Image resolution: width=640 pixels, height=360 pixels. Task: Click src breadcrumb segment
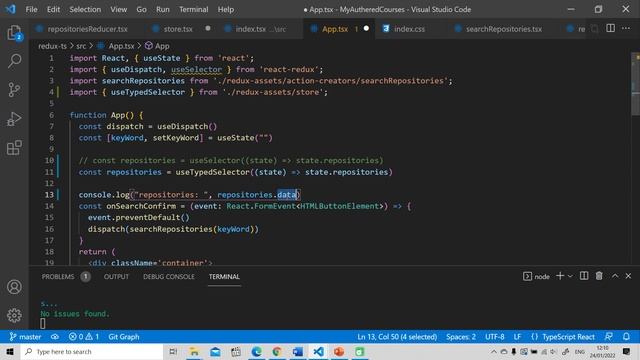pyautogui.click(x=81, y=46)
